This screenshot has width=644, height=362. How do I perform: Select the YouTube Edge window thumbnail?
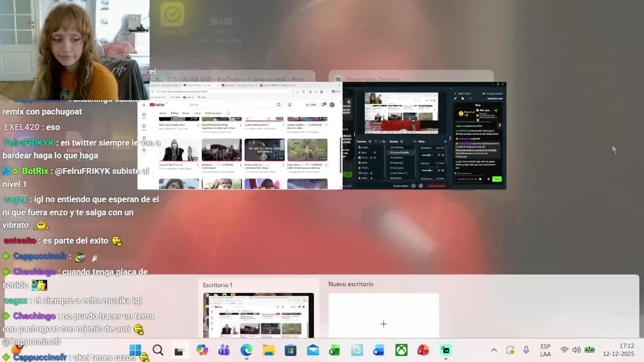pyautogui.click(x=239, y=136)
